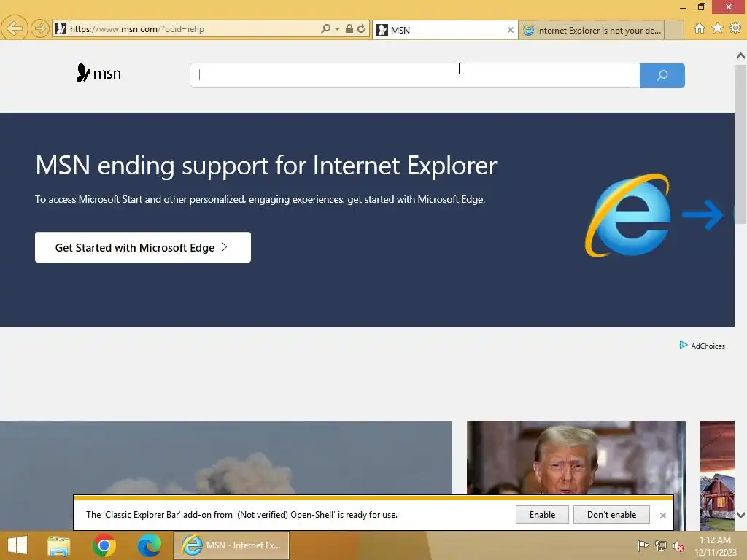Click Enable for Classic Explorer Bar add-on
Viewport: 747px width, 560px height.
(x=542, y=514)
